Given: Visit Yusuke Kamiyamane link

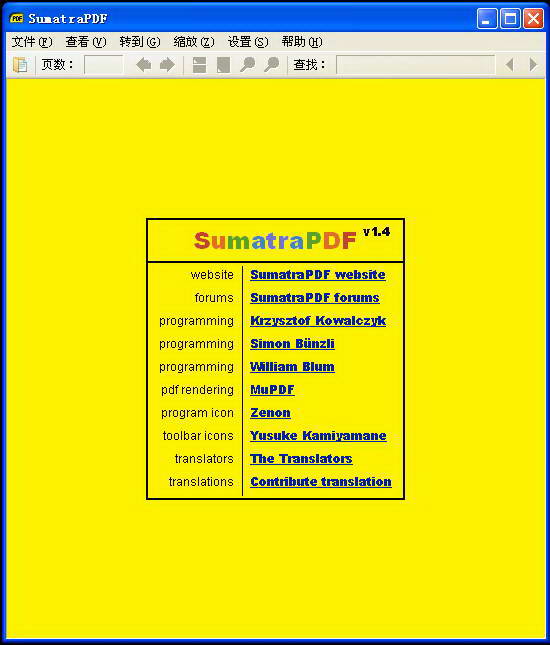Looking at the screenshot, I should pos(318,436).
